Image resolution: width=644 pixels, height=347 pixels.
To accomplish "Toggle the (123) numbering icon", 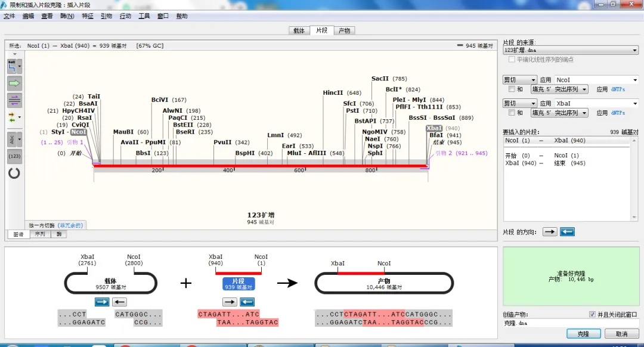I will 14,156.
